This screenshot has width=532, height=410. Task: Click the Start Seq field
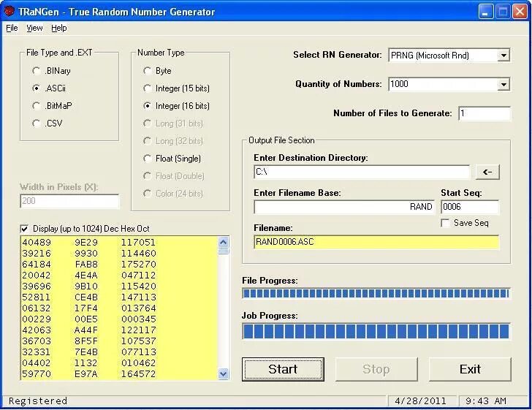tap(470, 207)
